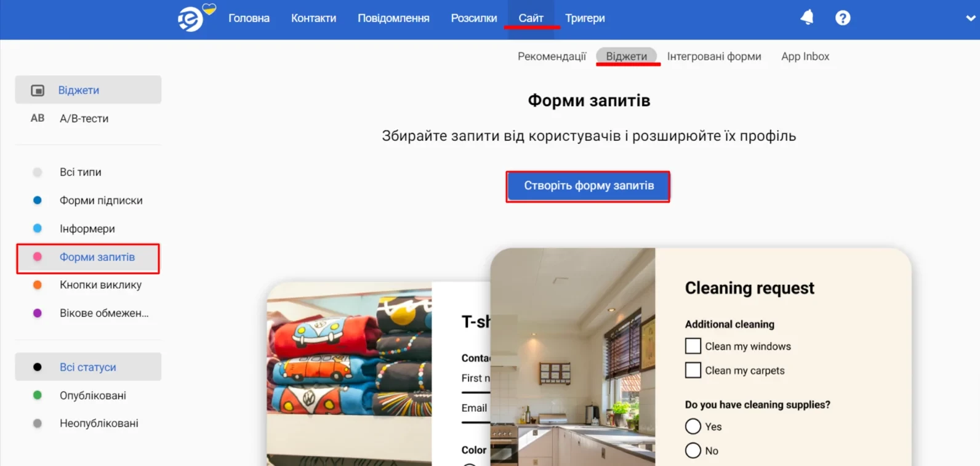The width and height of the screenshot is (980, 466).
Task: Filter by Форми підписки blue dot
Action: (38, 200)
